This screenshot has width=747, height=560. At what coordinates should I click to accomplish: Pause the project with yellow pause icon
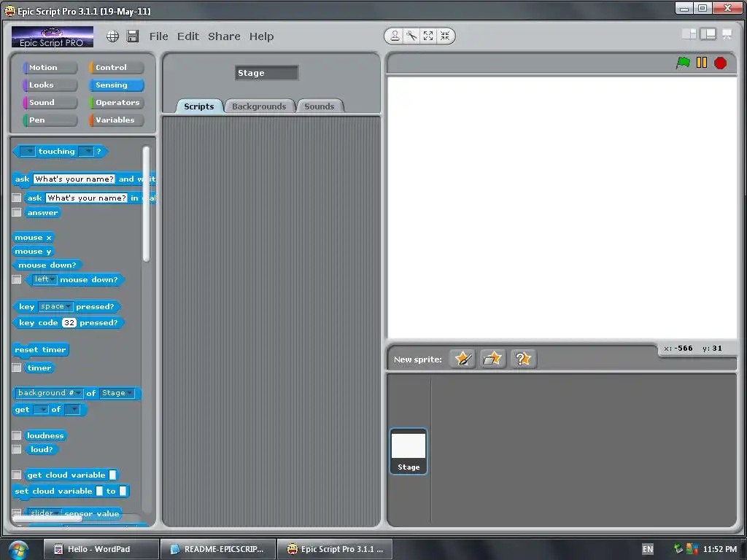pos(702,63)
